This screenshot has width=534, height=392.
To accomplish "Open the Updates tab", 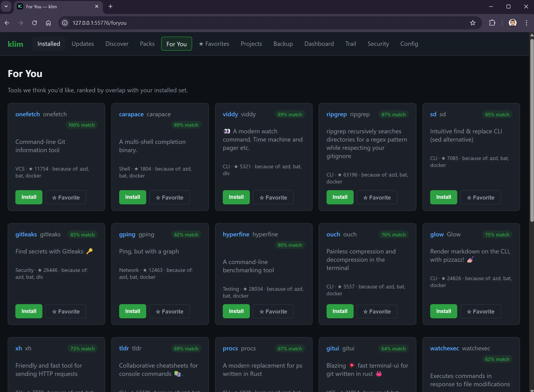I will click(x=83, y=44).
